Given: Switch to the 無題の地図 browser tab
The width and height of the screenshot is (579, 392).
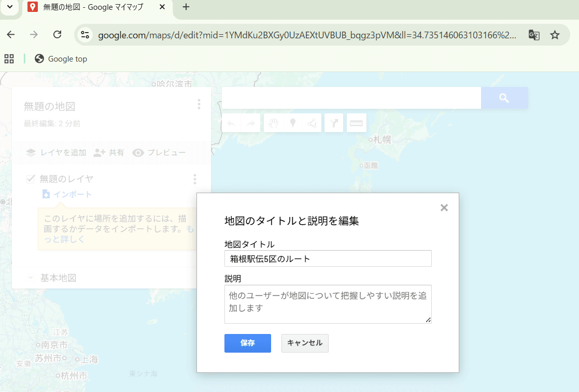Looking at the screenshot, I should (x=93, y=7).
